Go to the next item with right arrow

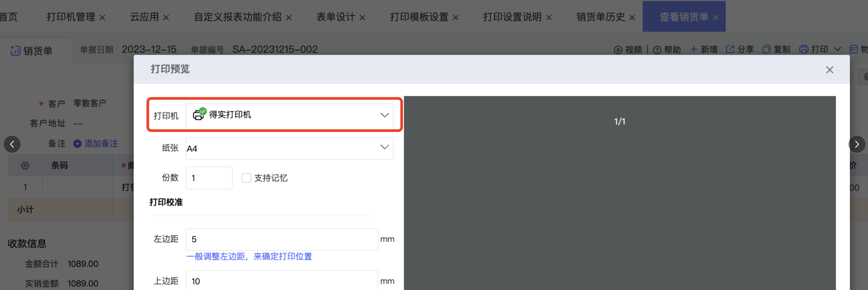tap(857, 144)
